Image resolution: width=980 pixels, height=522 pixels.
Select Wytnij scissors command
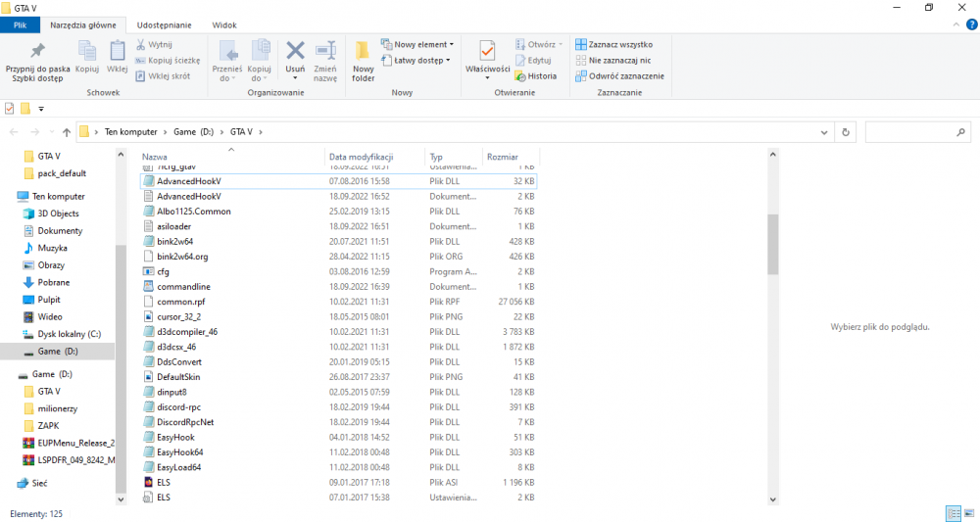click(x=154, y=44)
